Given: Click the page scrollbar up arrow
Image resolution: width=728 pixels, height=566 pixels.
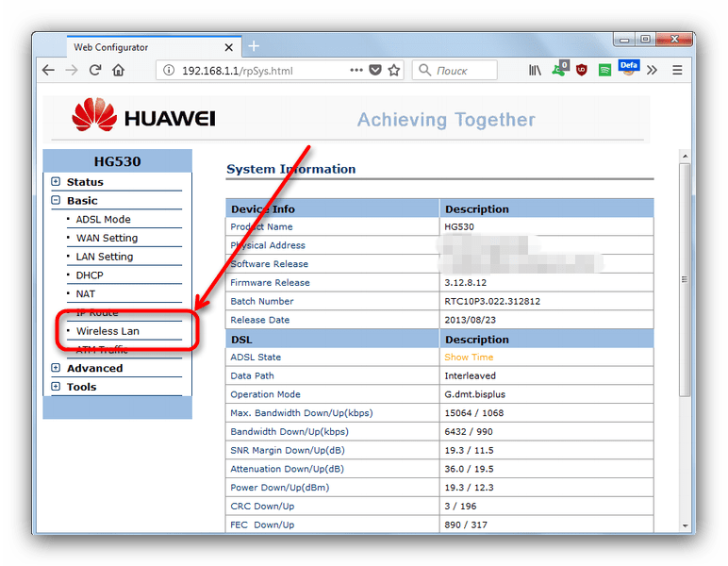Looking at the screenshot, I should tap(685, 156).
